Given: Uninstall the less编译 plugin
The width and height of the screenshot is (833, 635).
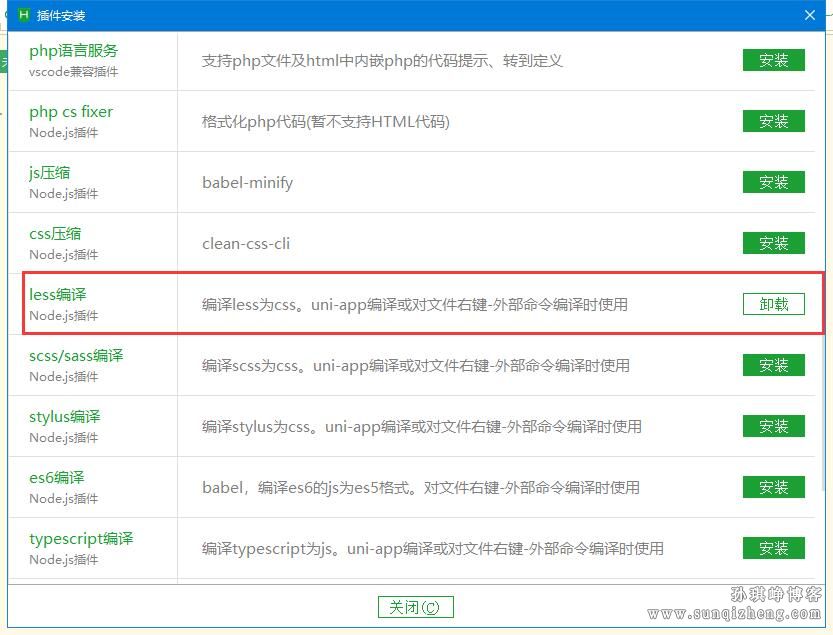Looking at the screenshot, I should (773, 304).
